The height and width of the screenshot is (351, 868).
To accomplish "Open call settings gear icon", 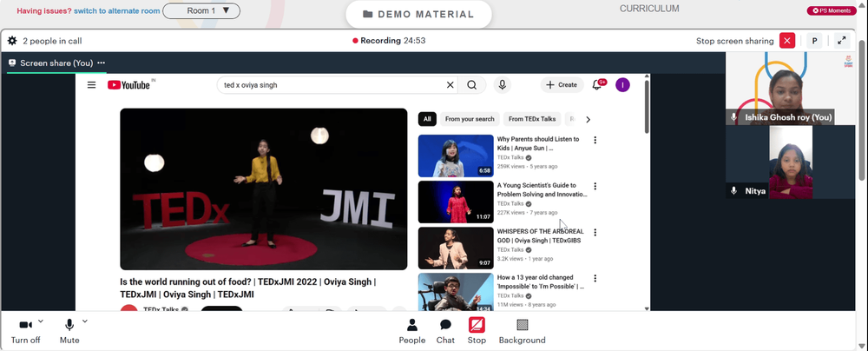I will 12,41.
